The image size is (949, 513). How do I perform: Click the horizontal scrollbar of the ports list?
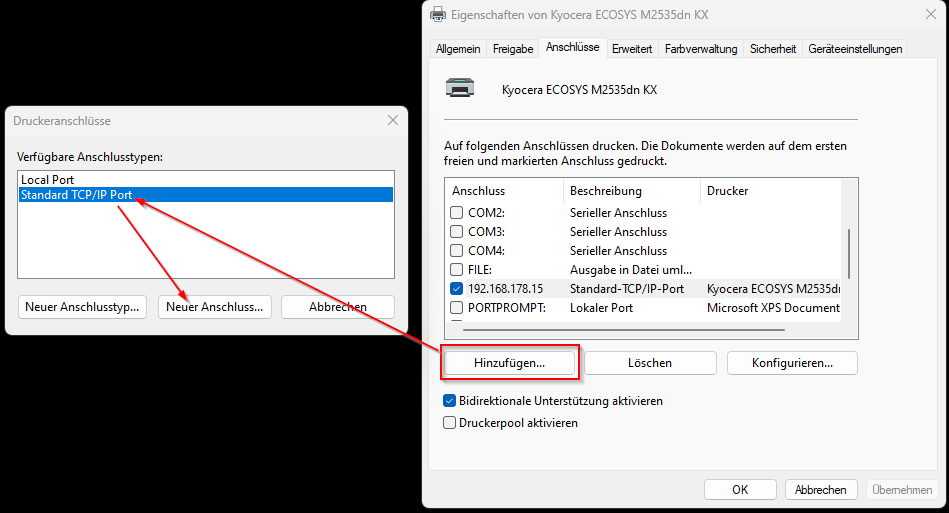(x=624, y=330)
